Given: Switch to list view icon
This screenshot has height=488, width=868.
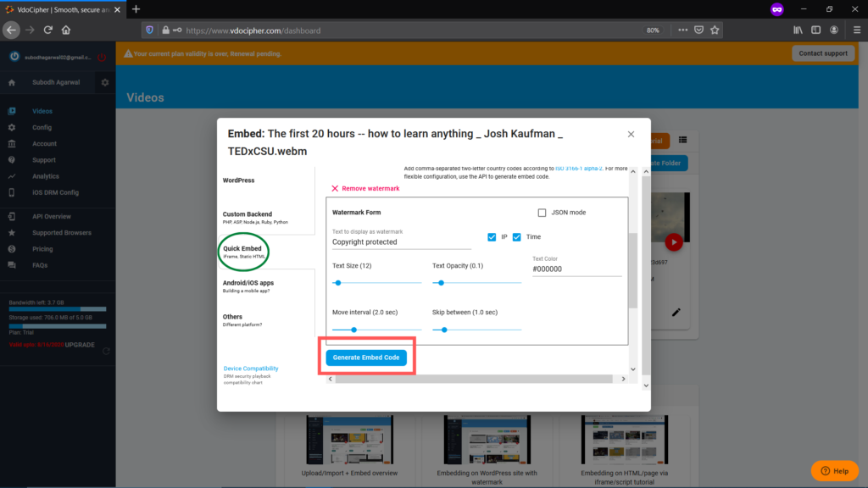Looking at the screenshot, I should [682, 140].
